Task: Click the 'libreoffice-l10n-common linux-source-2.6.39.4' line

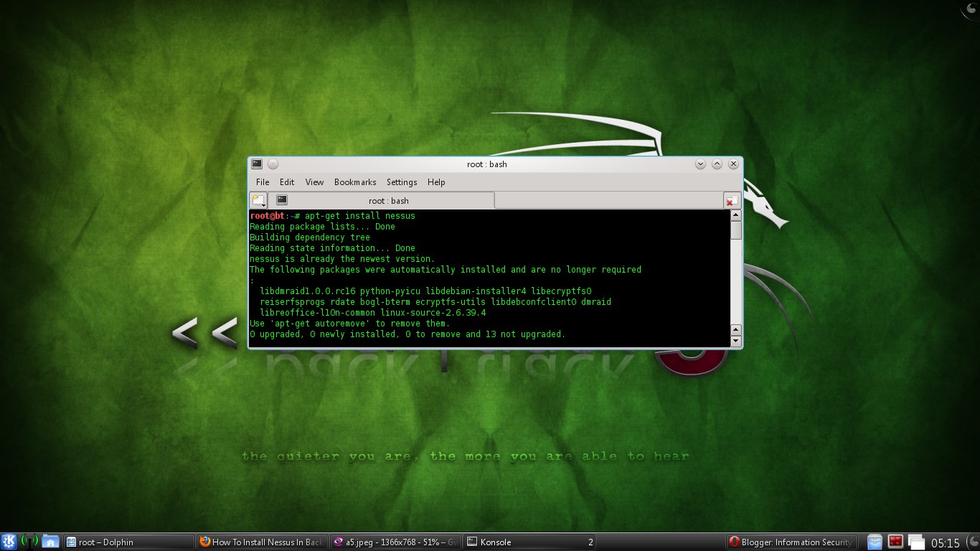Action: (x=373, y=313)
